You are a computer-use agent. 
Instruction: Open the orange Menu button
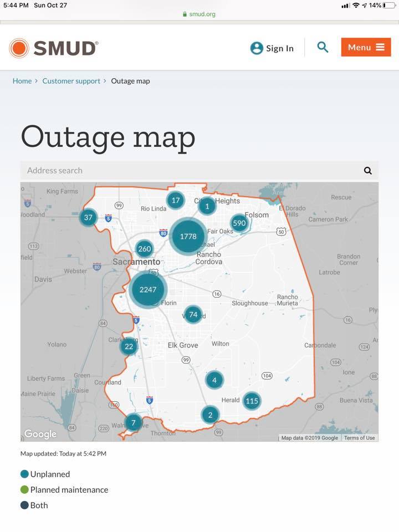pyautogui.click(x=366, y=48)
